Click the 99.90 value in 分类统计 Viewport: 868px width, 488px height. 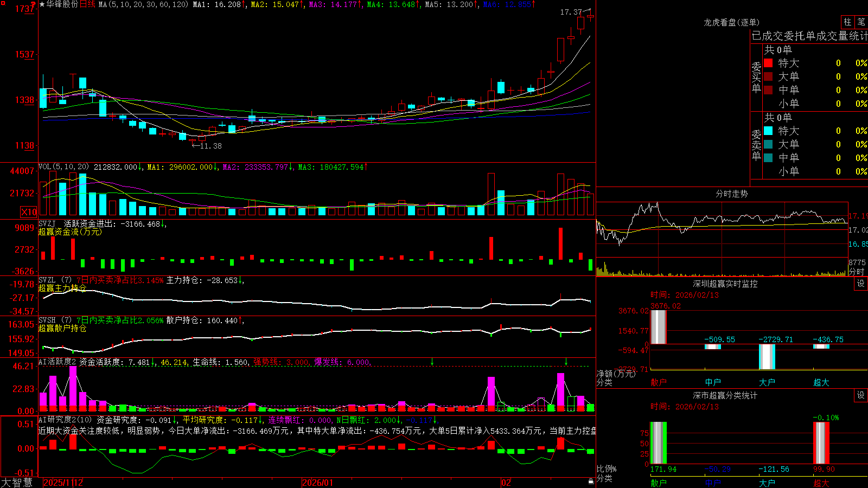coord(824,469)
